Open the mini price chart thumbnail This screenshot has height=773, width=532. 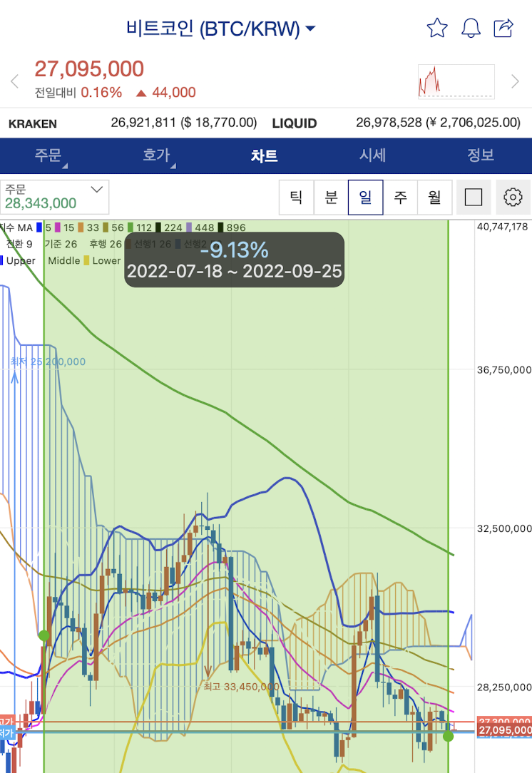point(456,81)
